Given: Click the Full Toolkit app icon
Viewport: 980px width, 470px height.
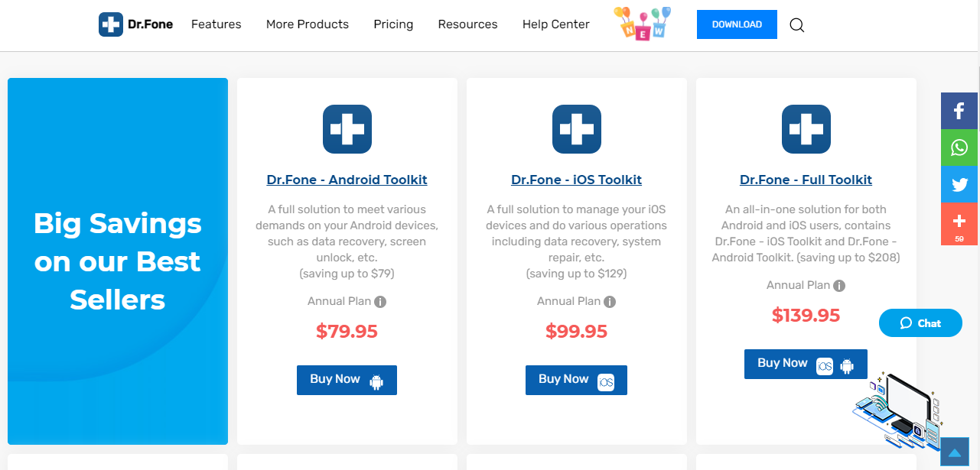Looking at the screenshot, I should (806, 129).
